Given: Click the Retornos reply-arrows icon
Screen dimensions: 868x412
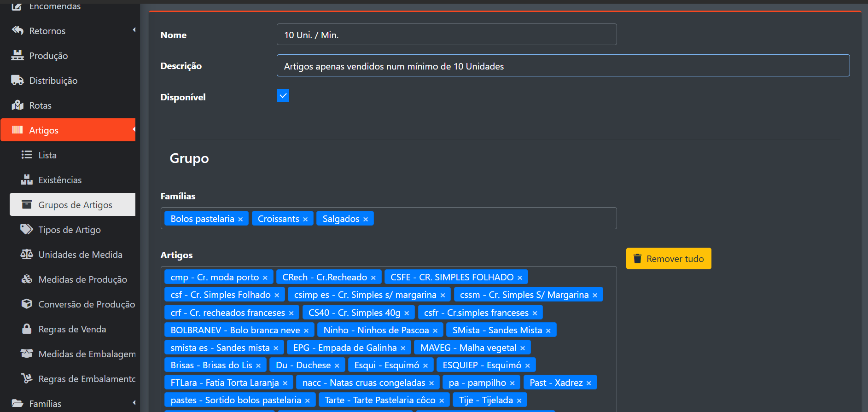Looking at the screenshot, I should pyautogui.click(x=17, y=31).
